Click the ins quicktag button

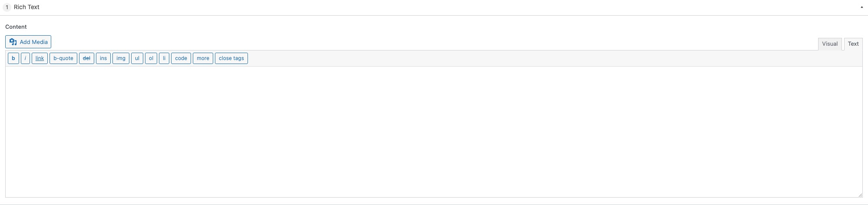tap(103, 58)
